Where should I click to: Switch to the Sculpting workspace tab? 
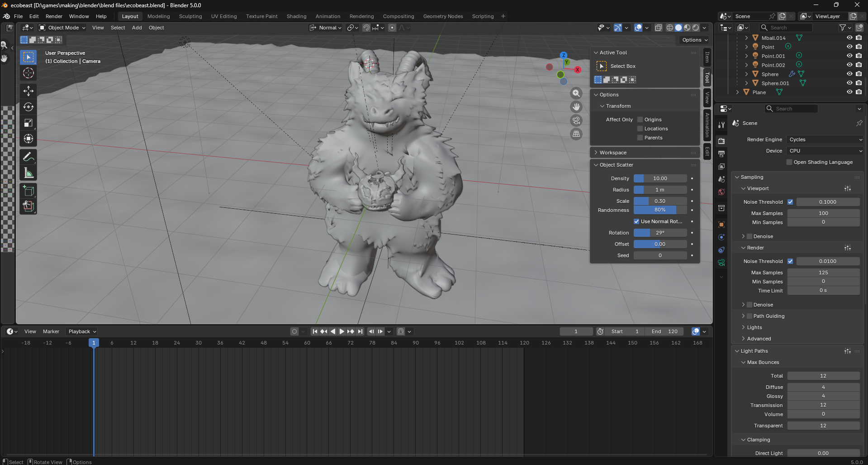190,16
